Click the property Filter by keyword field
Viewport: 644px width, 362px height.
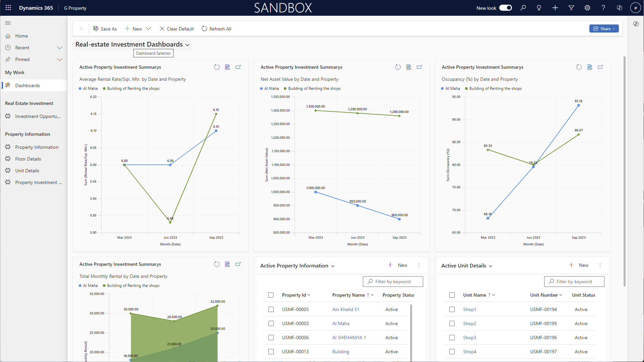(x=393, y=282)
